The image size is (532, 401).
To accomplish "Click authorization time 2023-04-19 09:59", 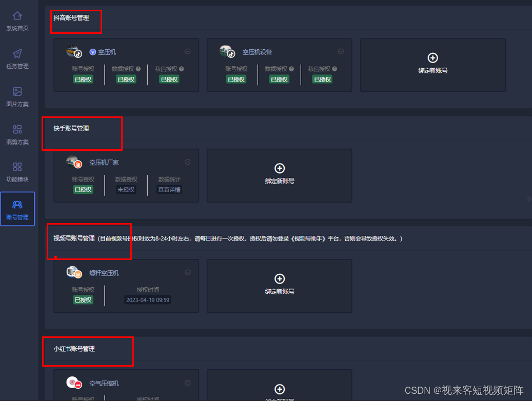I will pyautogui.click(x=148, y=300).
